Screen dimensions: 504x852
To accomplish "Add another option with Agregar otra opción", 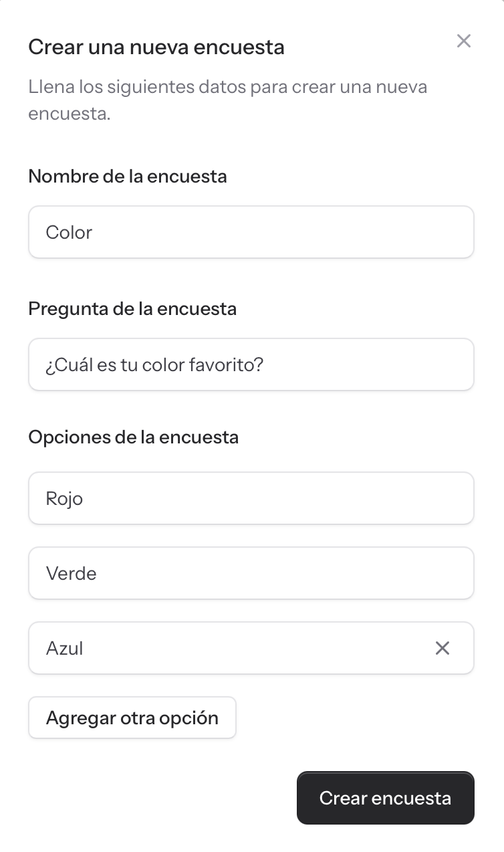I will click(132, 718).
